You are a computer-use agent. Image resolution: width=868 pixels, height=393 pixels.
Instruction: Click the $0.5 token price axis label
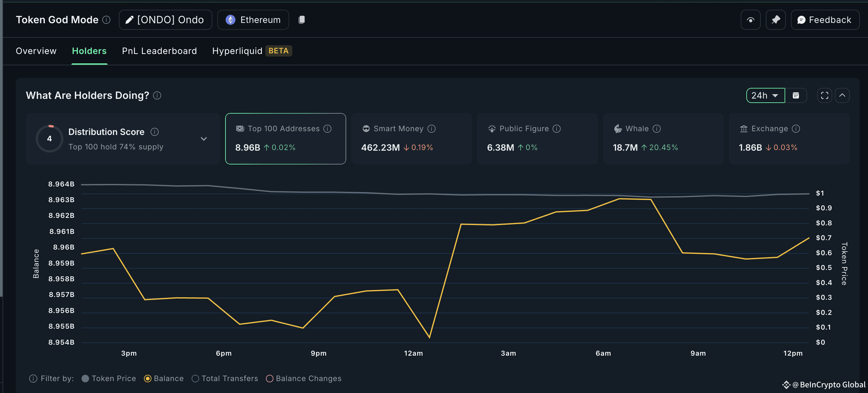coord(824,268)
